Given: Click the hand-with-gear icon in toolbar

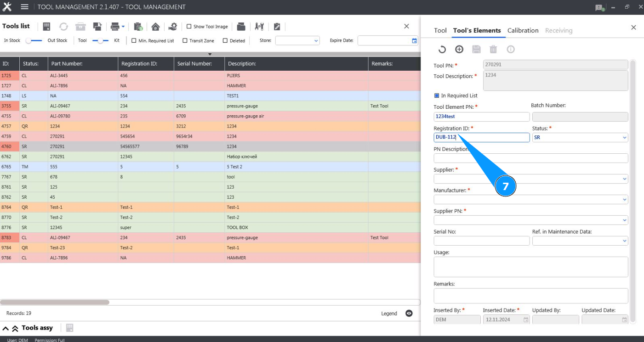Looking at the screenshot, I should click(x=173, y=27).
